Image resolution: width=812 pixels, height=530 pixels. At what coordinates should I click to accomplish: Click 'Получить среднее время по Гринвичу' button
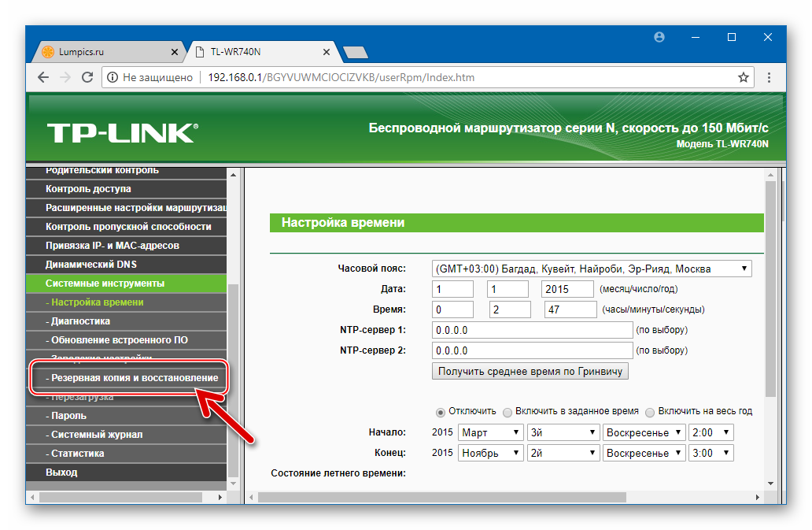pos(530,371)
